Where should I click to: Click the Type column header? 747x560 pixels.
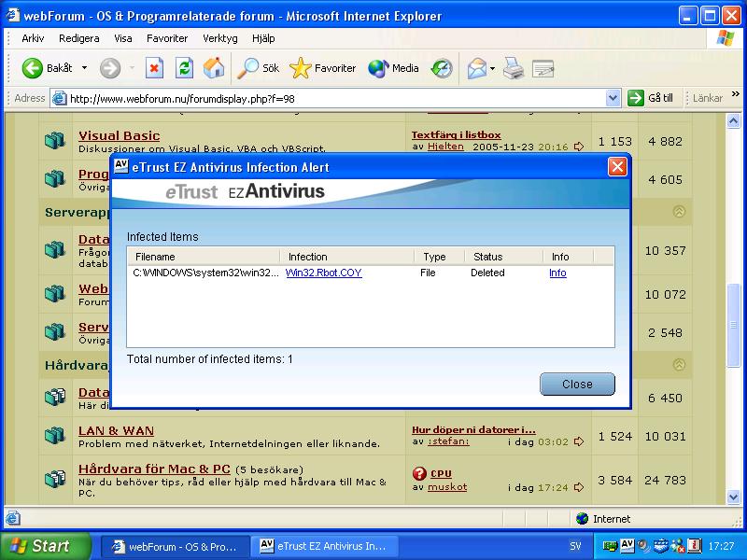[x=439, y=257]
